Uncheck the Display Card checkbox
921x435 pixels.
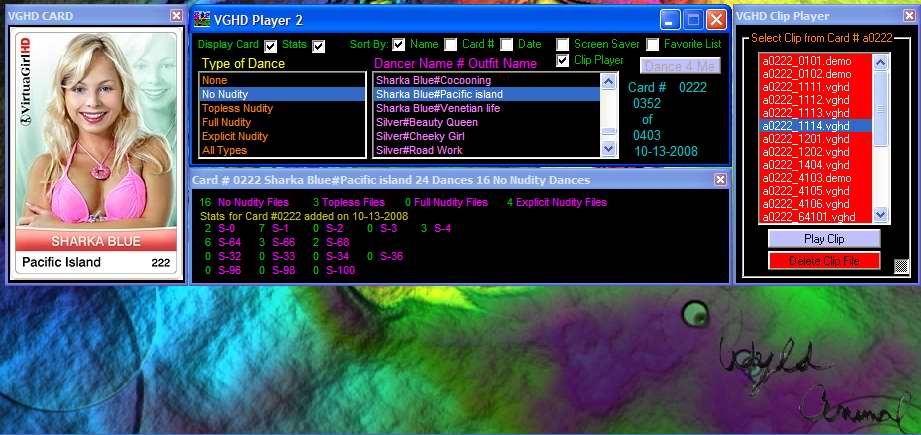(271, 46)
